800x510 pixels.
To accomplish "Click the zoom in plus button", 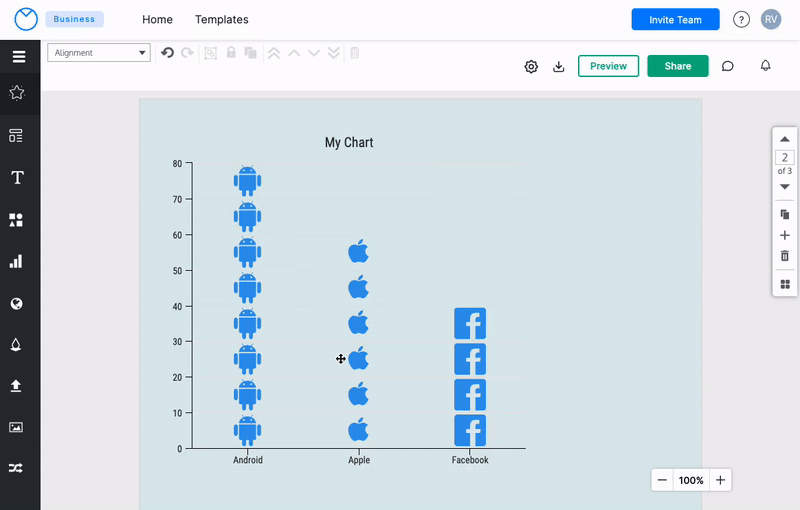I will [720, 480].
